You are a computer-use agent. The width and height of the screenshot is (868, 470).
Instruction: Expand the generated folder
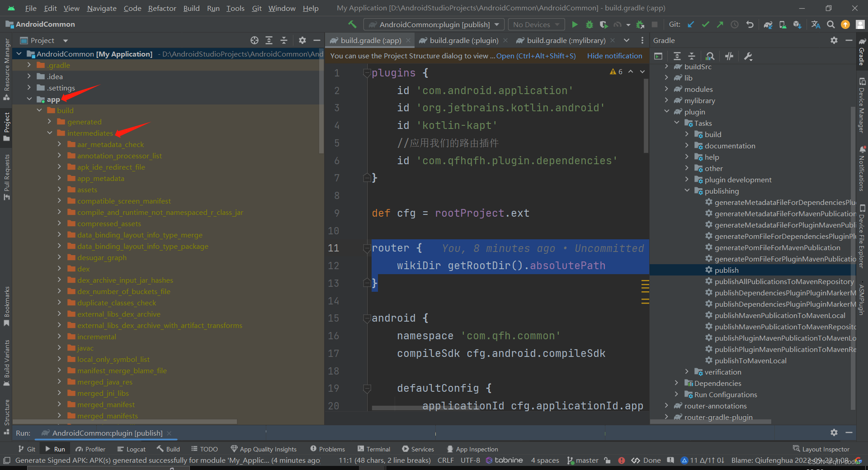pyautogui.click(x=50, y=122)
